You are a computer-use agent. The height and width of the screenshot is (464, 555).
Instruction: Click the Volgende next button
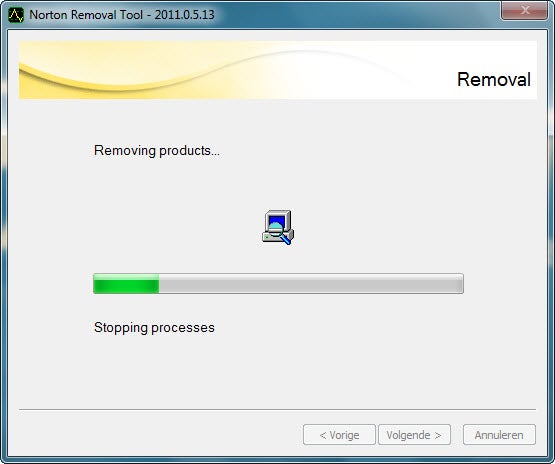click(x=414, y=435)
